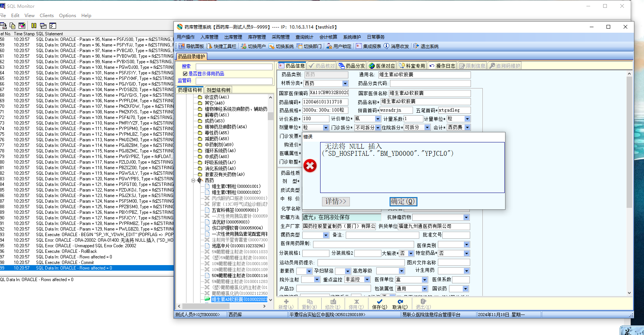Image resolution: width=644 pixels, height=335 pixels.
Task: Click the 搜索 search input field
Action: click(x=234, y=67)
